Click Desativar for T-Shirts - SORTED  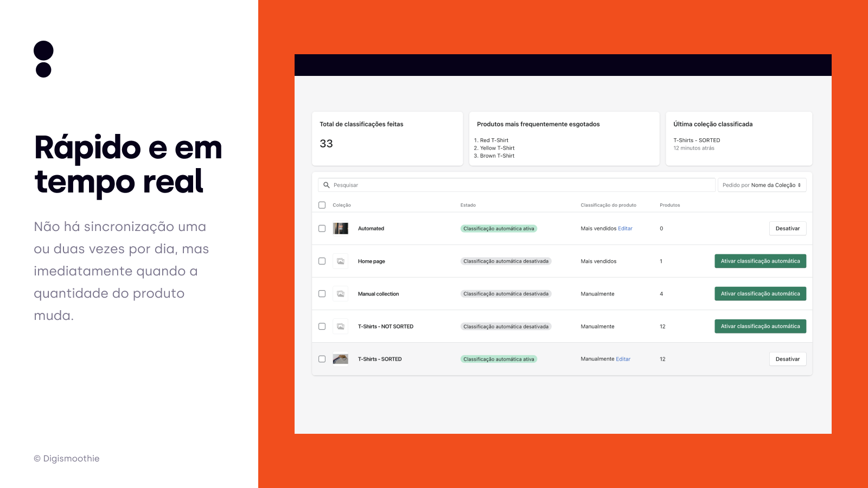tap(788, 359)
